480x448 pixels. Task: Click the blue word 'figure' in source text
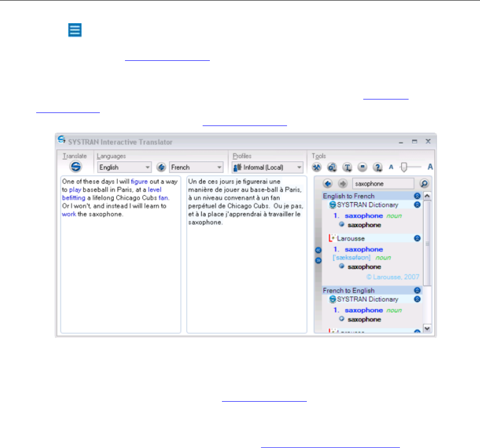tap(139, 182)
